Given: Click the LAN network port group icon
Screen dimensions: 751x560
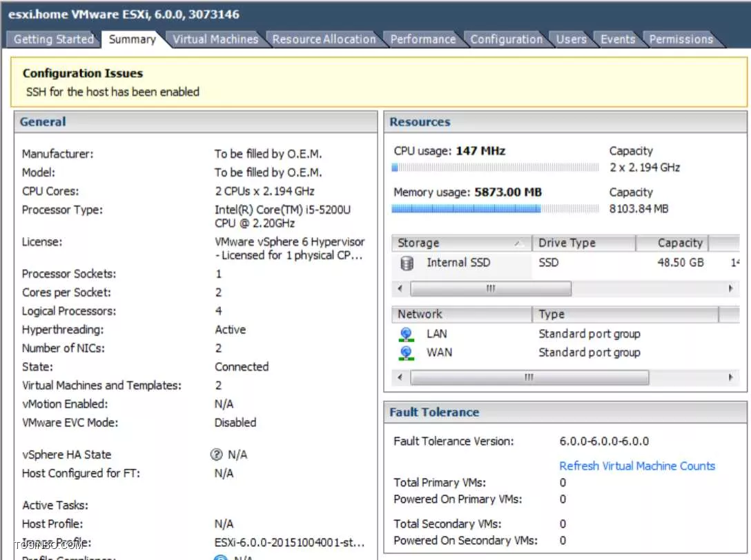Looking at the screenshot, I should tap(406, 334).
